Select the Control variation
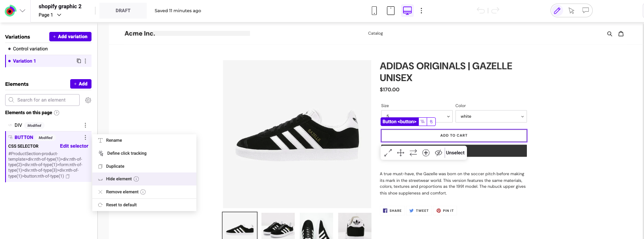This screenshot has width=644, height=239. tap(30, 49)
